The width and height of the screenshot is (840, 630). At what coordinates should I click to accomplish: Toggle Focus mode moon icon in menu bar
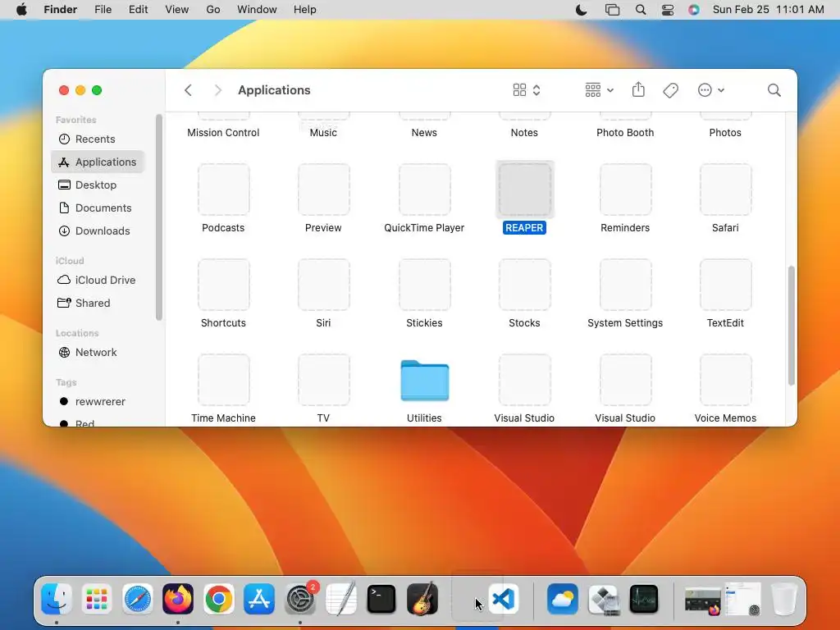[582, 10]
